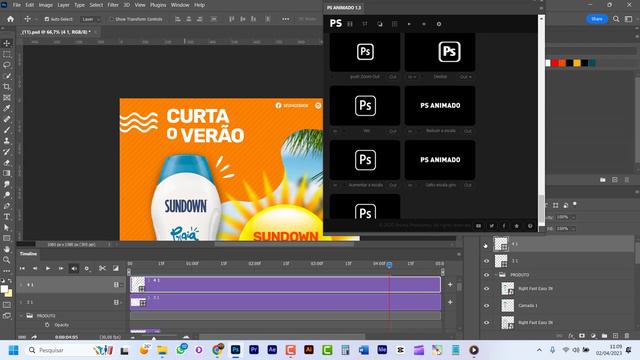The image size is (640, 360).
Task: Expand the '1 1' track in the timeline
Action: (x=21, y=302)
